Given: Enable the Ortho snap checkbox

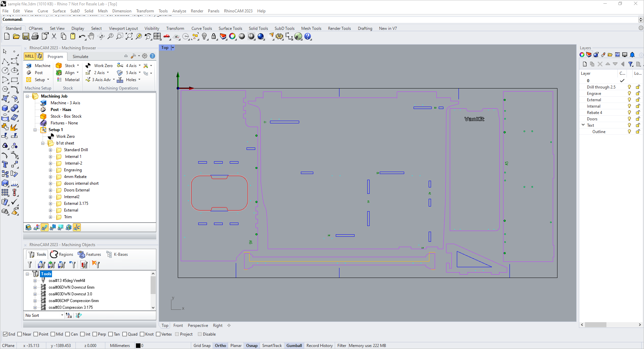Looking at the screenshot, I should point(220,345).
